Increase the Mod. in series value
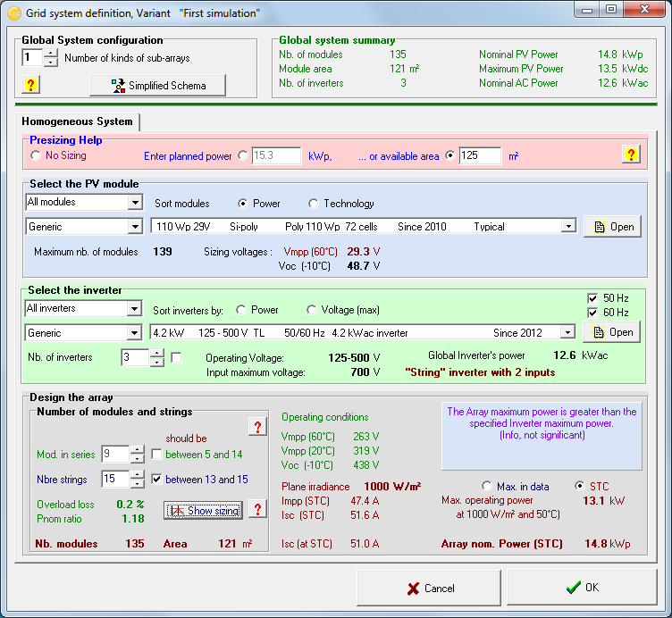The width and height of the screenshot is (672, 618). (x=137, y=450)
